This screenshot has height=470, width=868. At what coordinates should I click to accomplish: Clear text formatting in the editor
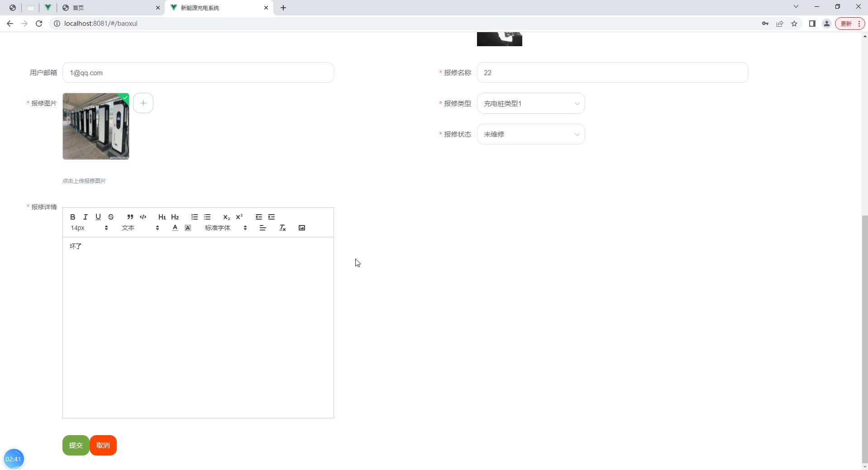point(282,228)
